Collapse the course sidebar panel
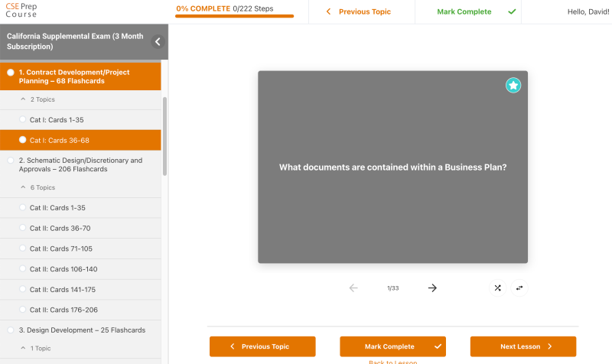 tap(158, 42)
